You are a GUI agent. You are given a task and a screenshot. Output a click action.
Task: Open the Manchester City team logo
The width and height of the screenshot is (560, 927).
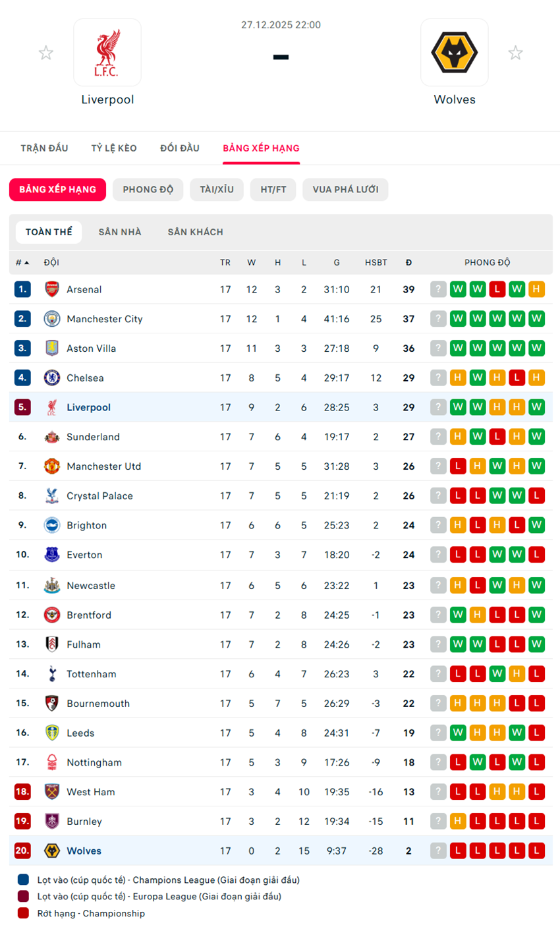tap(51, 319)
